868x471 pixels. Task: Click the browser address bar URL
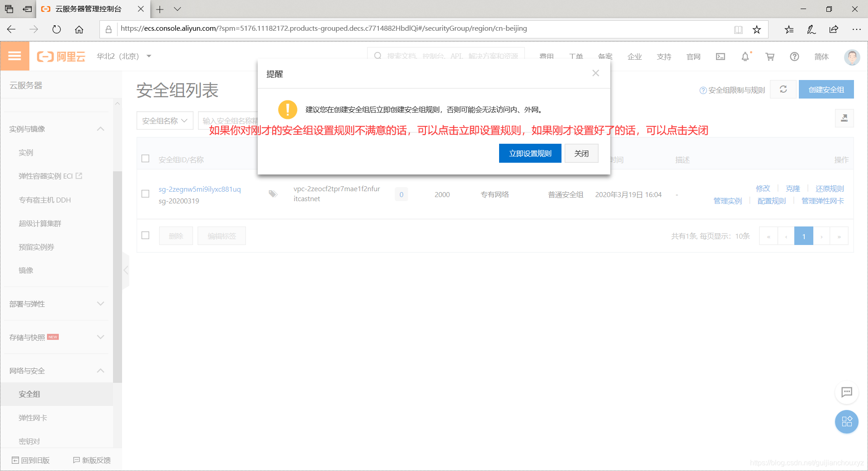(324, 28)
